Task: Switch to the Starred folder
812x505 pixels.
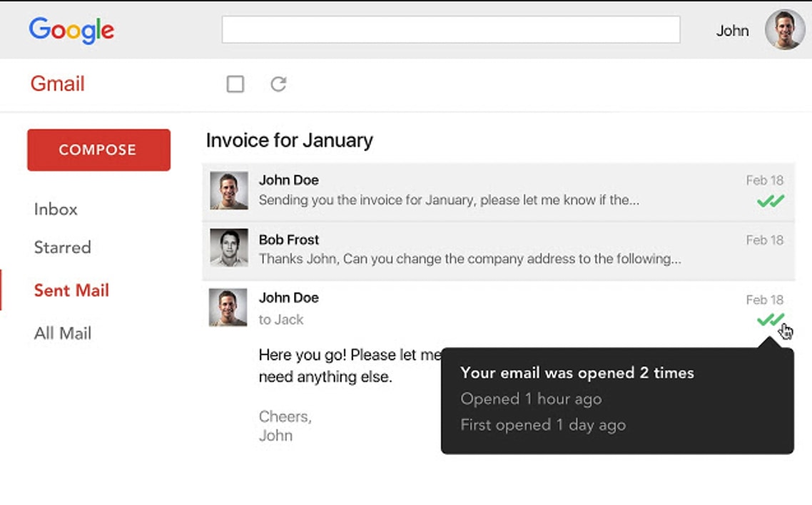Action: click(x=62, y=248)
